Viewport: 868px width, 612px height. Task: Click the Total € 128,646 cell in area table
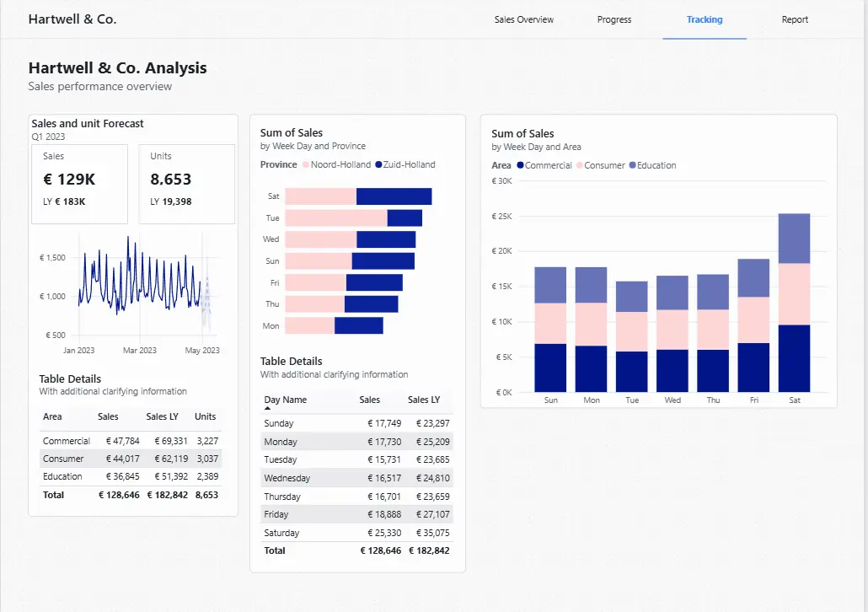[119, 495]
